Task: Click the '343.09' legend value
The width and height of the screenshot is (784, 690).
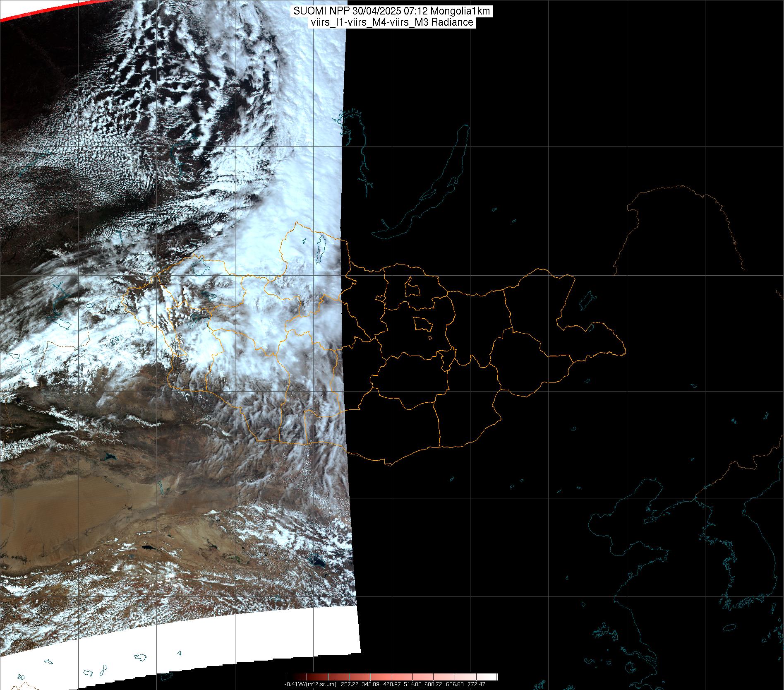Action: 370,684
